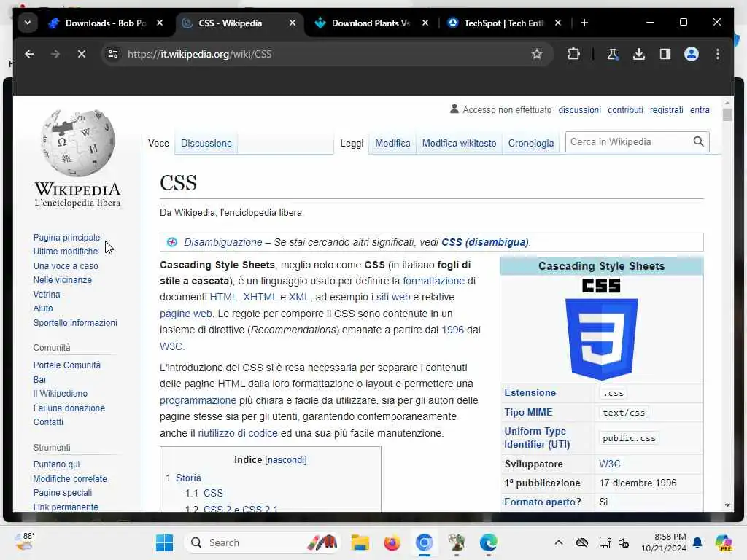Open a new browser tab
This screenshot has height=560, width=747.
584,23
